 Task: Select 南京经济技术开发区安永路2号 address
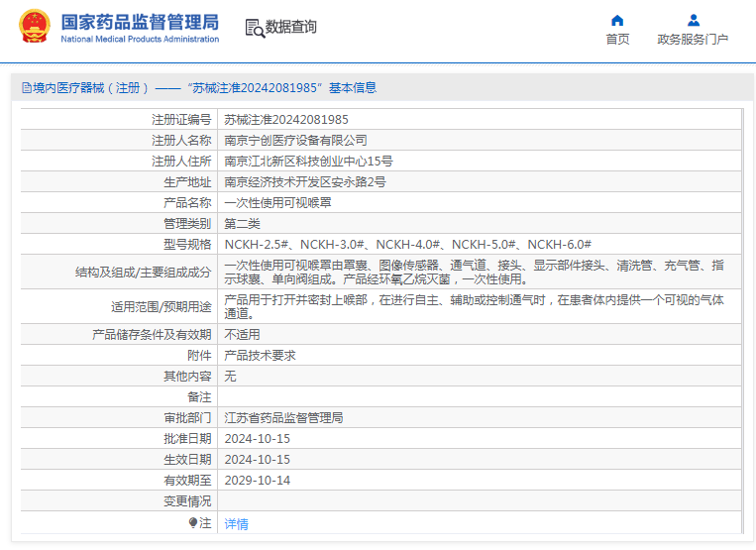[x=305, y=181]
